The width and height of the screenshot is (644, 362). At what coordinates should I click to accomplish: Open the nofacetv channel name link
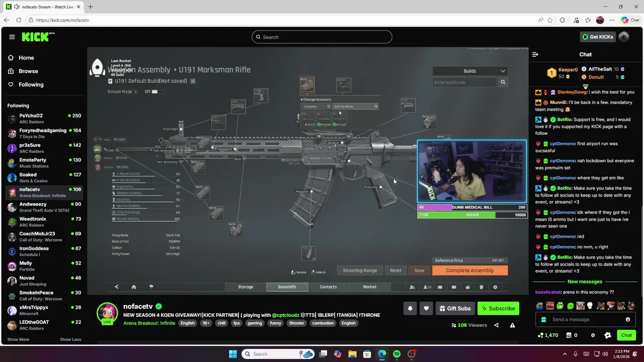coord(138,306)
